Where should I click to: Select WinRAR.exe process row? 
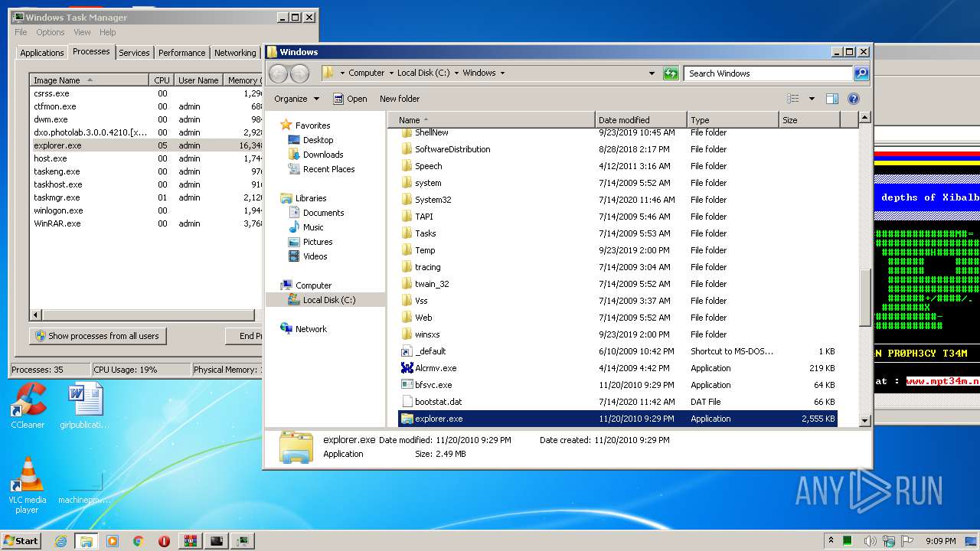coord(147,223)
